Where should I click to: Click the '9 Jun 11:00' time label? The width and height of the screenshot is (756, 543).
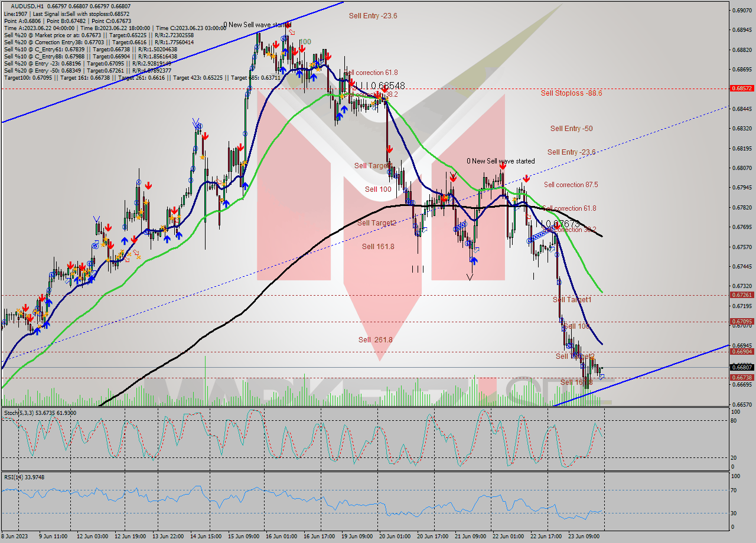tap(52, 537)
